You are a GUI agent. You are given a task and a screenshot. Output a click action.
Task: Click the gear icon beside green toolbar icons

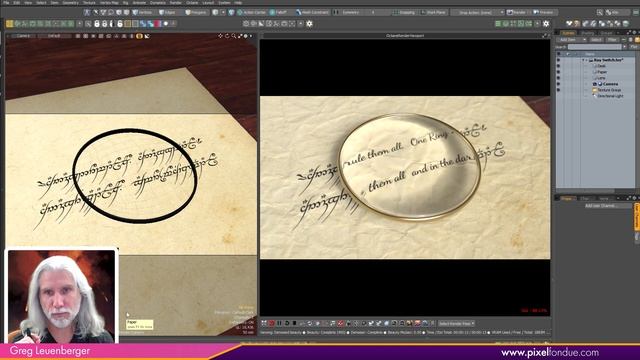coord(546,24)
